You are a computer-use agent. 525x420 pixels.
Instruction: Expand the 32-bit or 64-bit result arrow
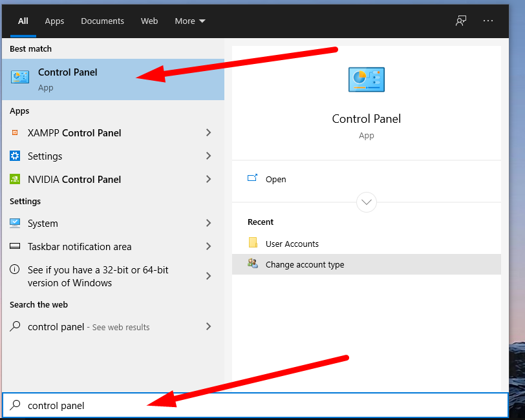pyautogui.click(x=209, y=276)
